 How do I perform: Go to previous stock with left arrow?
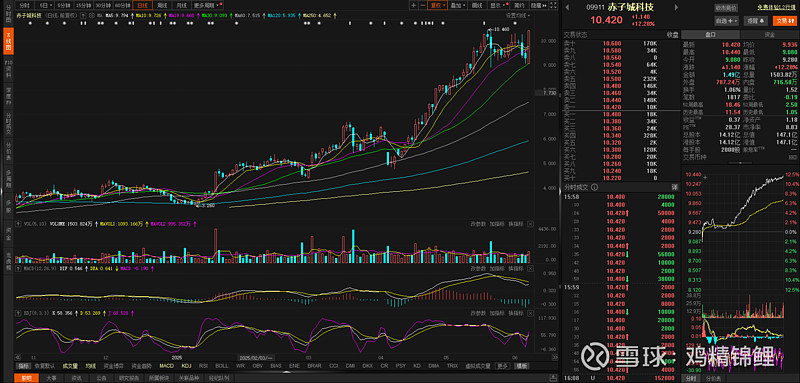(568, 8)
